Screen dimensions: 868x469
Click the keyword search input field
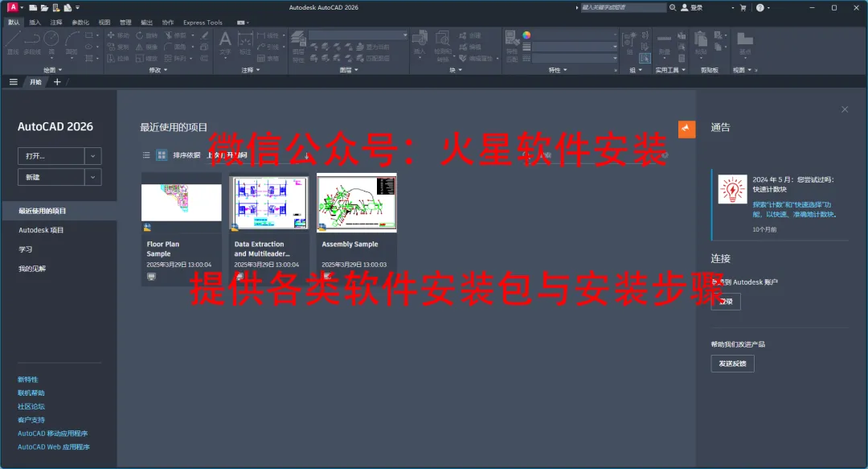pos(624,8)
